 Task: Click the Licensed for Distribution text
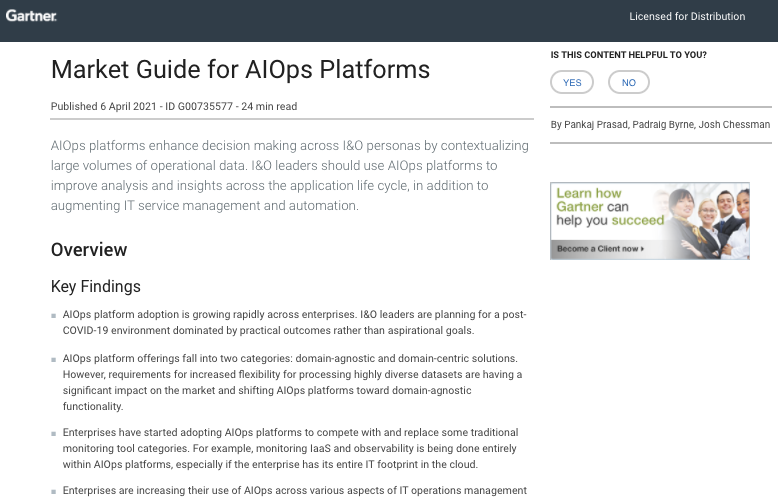[687, 16]
